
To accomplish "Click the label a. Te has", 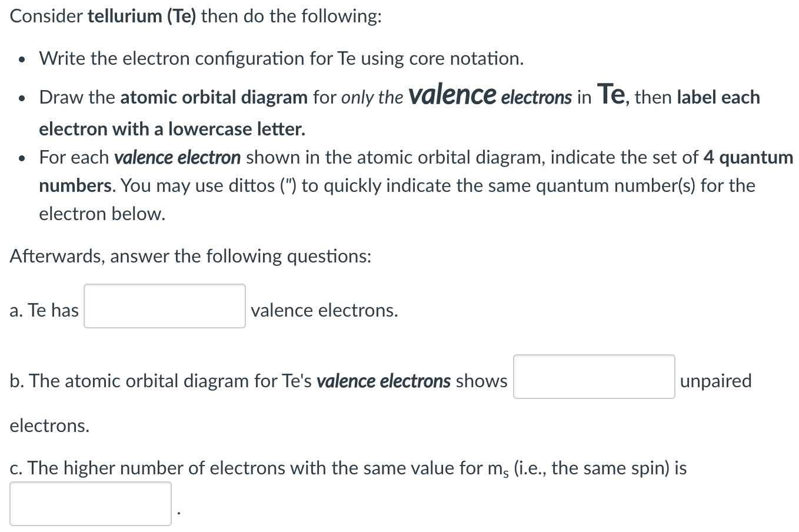I will click(44, 310).
